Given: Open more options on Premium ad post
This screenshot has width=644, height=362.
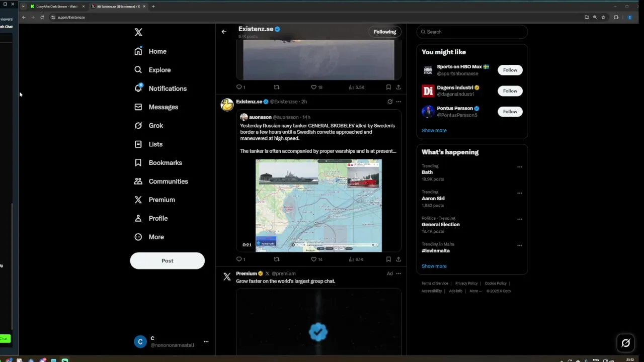Looking at the screenshot, I should pos(398,274).
